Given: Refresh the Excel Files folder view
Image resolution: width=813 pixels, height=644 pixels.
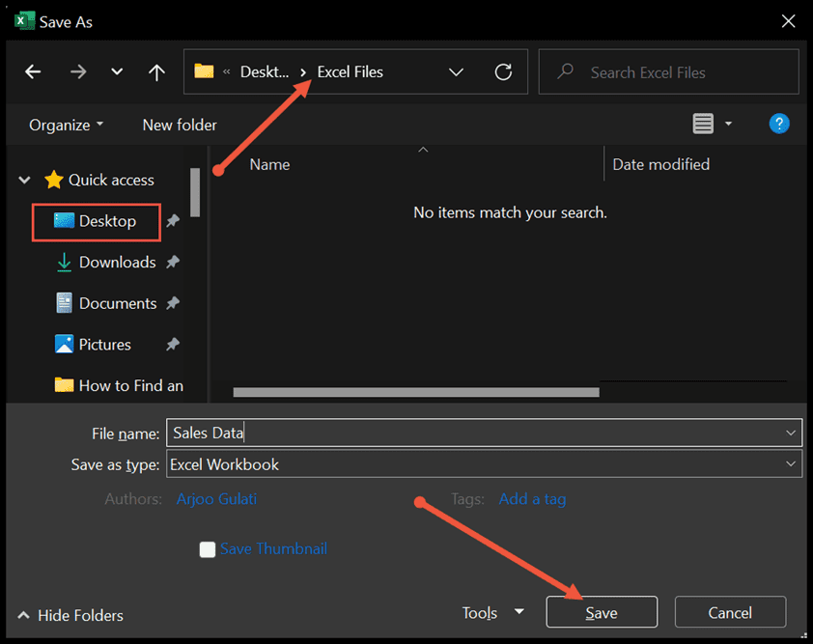Looking at the screenshot, I should [501, 71].
